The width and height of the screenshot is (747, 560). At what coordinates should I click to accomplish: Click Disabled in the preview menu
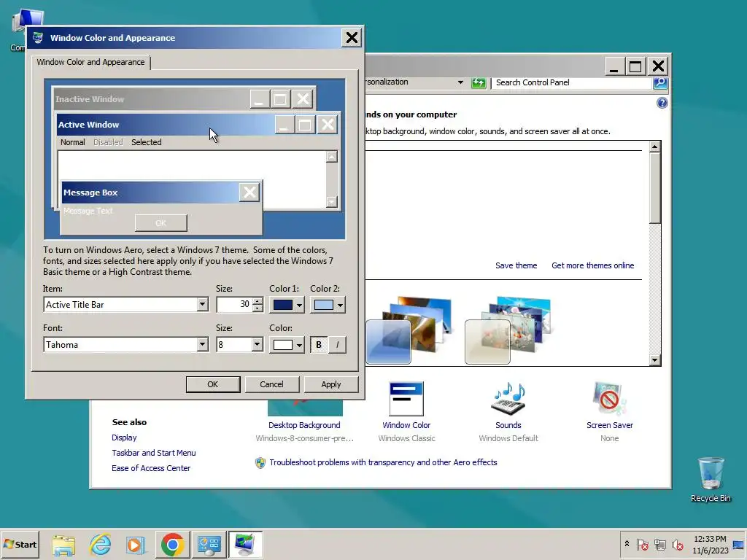click(x=108, y=142)
